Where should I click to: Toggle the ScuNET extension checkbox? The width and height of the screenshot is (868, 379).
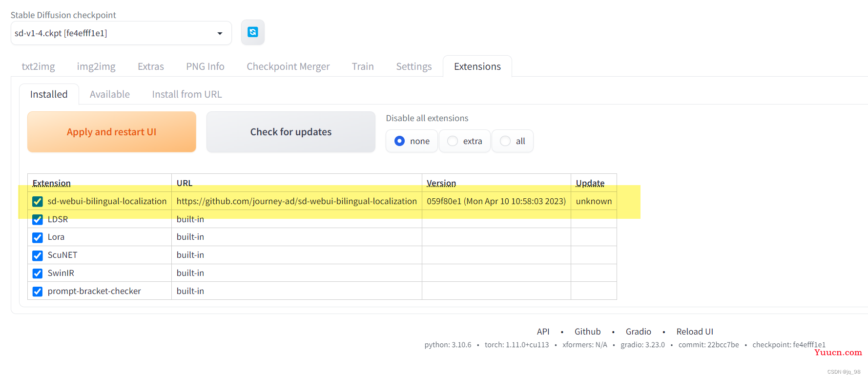pos(38,255)
